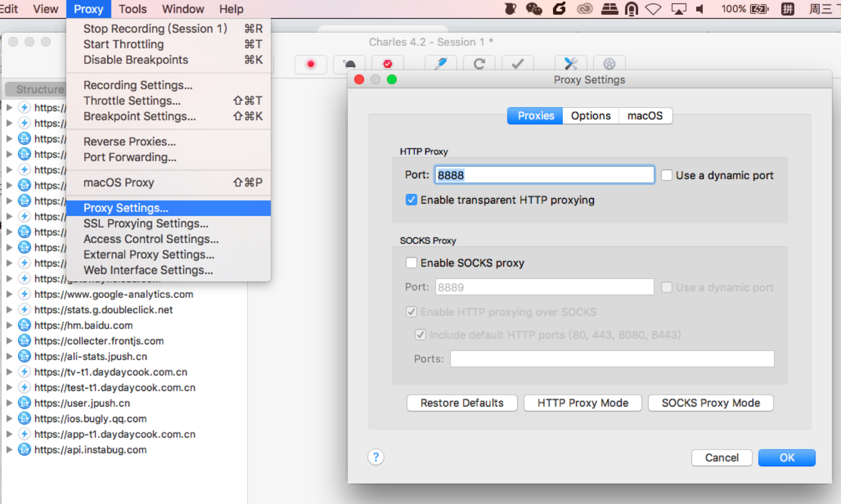Expand the collecter.frontjs.com tree node
This screenshot has width=841, height=504.
9,341
